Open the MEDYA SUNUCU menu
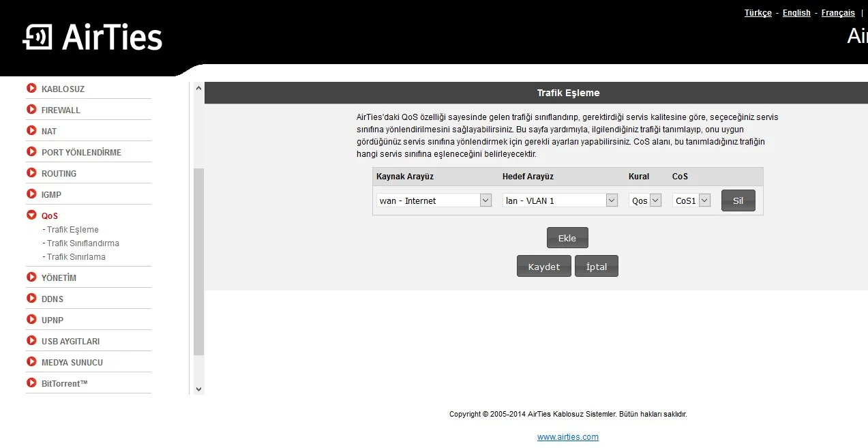Screen dimensions: 868x448 (72, 363)
